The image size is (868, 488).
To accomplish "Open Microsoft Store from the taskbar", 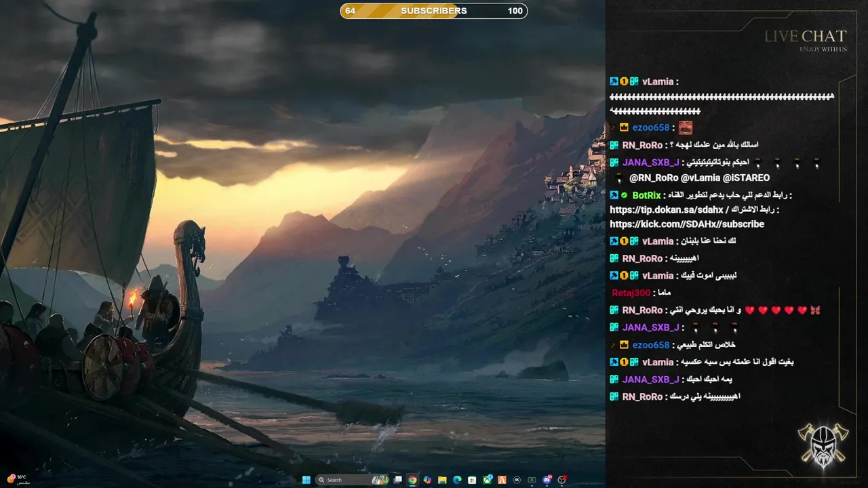I will pyautogui.click(x=472, y=480).
